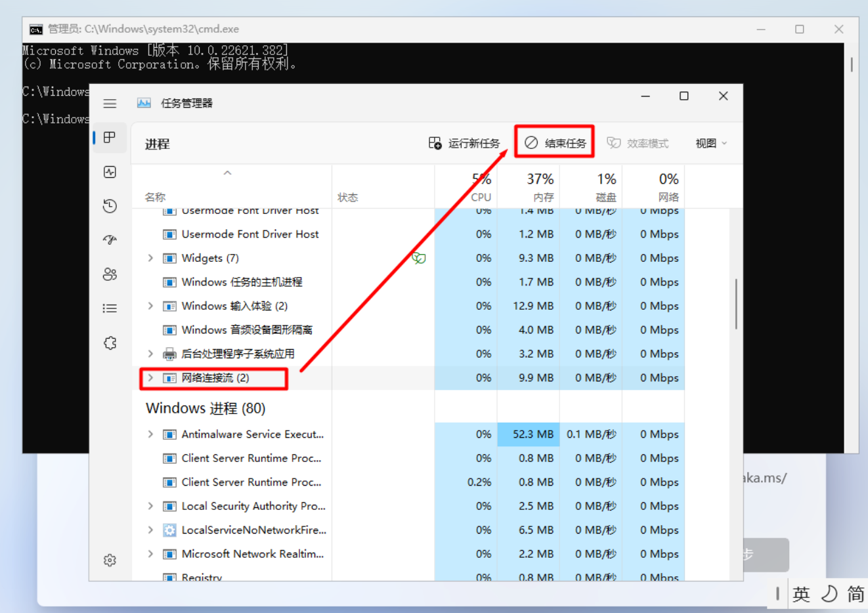The height and width of the screenshot is (613, 868).
Task: Select second Client Server Runtime Process row
Action: [408, 482]
